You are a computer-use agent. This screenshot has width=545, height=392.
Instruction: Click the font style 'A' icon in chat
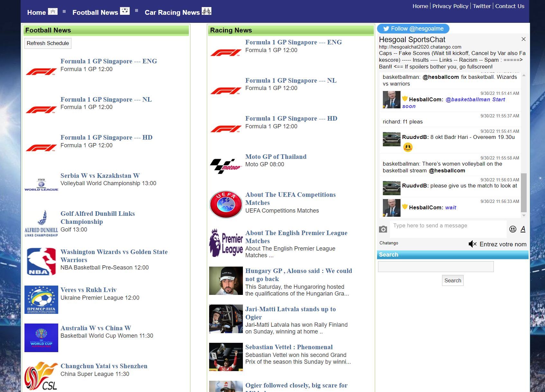523,229
